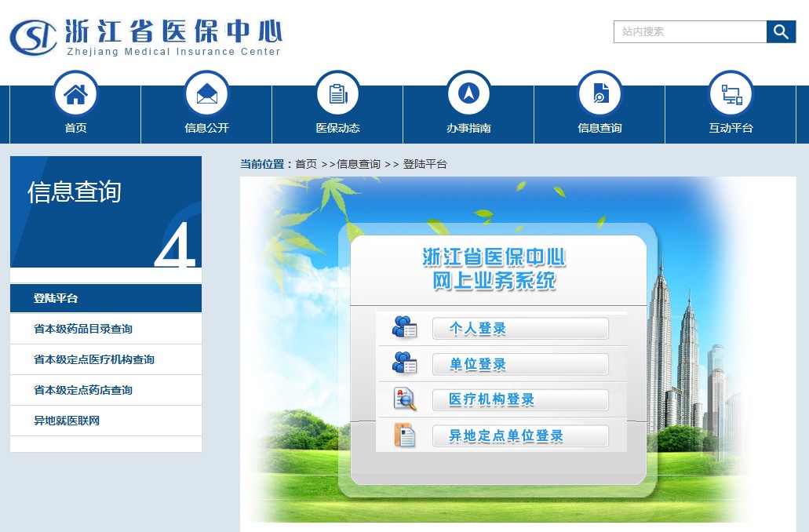Click the network icon above 互动平台
The height and width of the screenshot is (532, 809).
731,93
